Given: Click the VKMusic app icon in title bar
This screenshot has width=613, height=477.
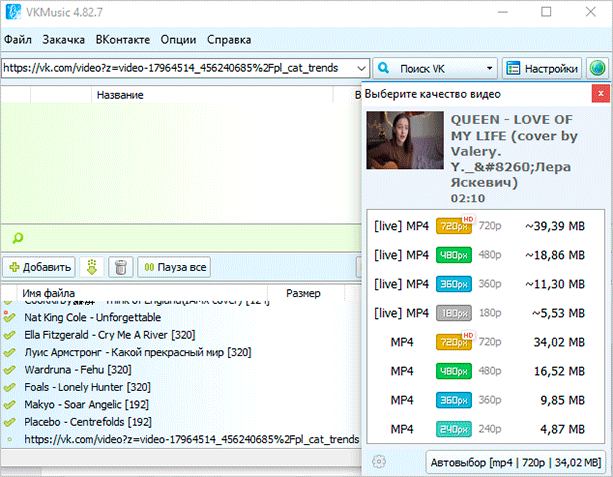Looking at the screenshot, I should click(x=13, y=12).
